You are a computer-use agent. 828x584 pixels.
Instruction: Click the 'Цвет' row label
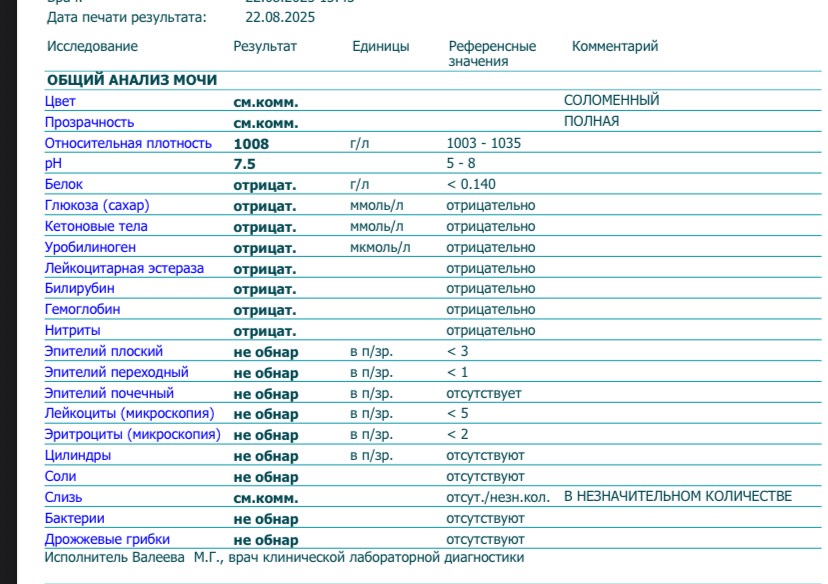click(60, 101)
